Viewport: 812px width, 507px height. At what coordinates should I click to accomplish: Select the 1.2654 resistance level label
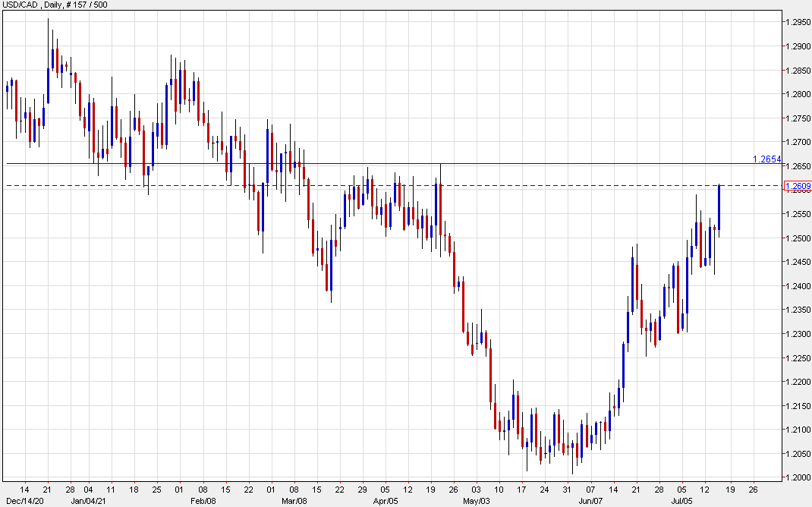[x=766, y=159]
